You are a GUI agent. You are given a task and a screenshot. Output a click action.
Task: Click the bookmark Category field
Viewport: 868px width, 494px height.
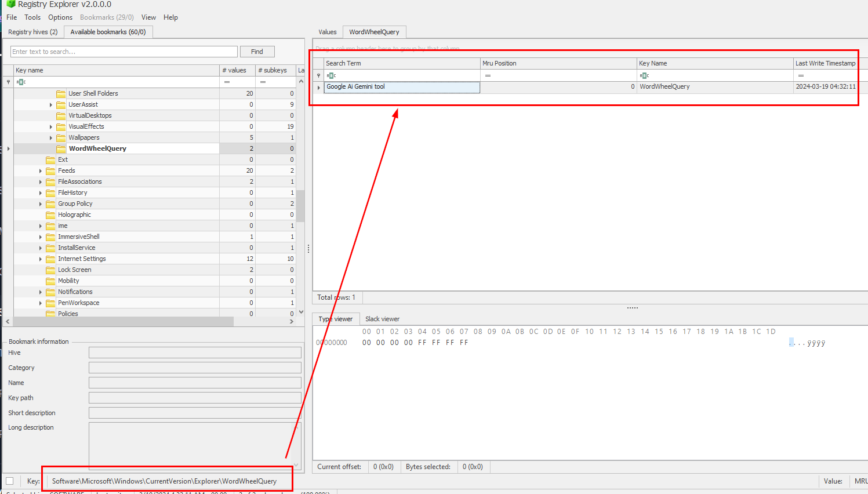pos(195,368)
